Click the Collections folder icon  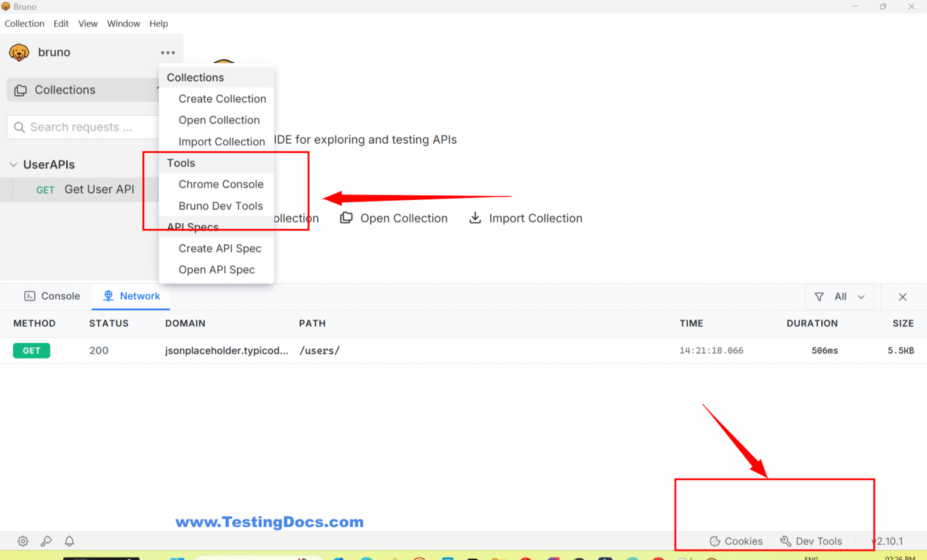pos(21,89)
